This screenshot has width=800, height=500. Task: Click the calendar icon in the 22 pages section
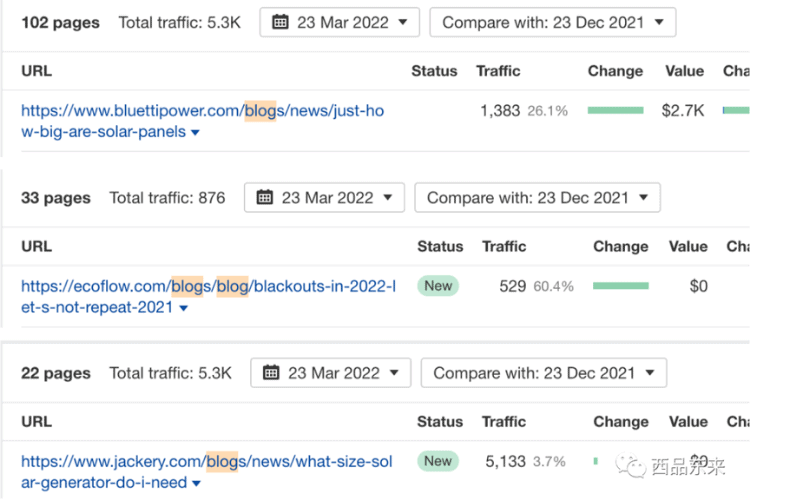pos(271,373)
